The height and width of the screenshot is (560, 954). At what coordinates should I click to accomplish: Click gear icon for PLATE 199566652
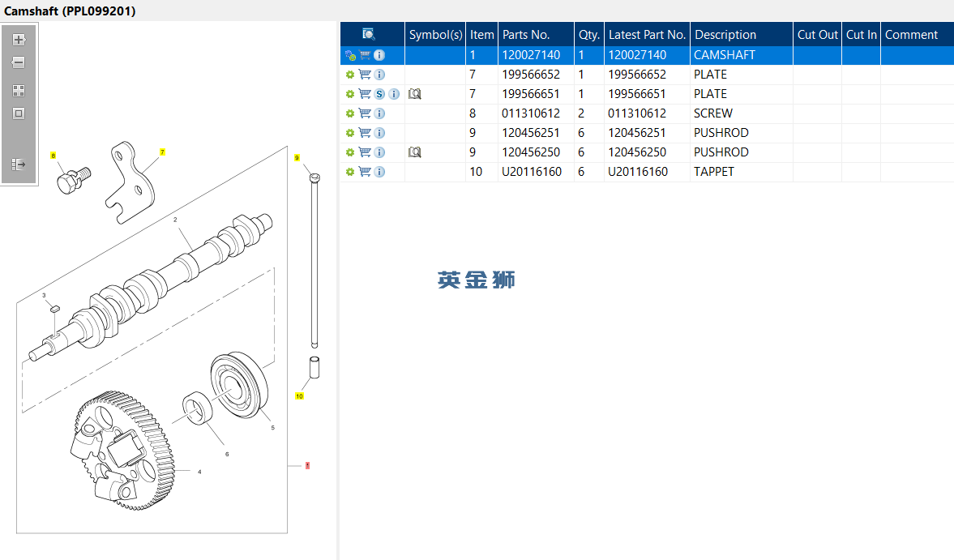(350, 75)
